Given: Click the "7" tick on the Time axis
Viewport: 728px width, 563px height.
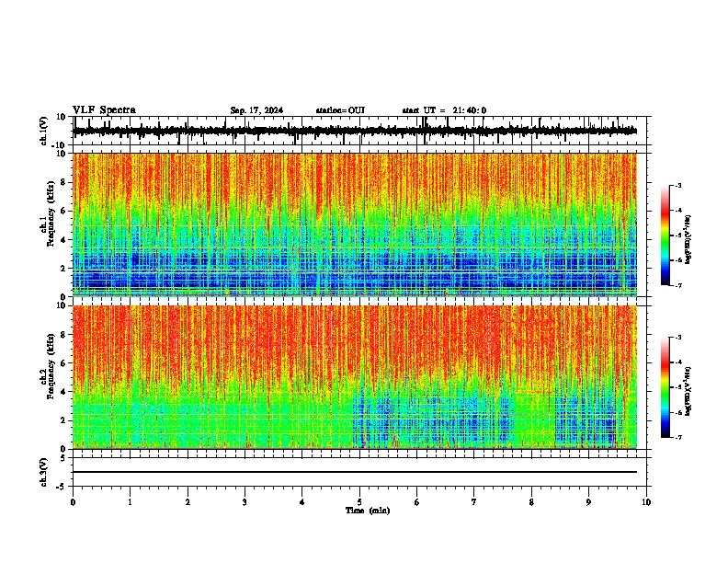Looking at the screenshot, I should (474, 502).
